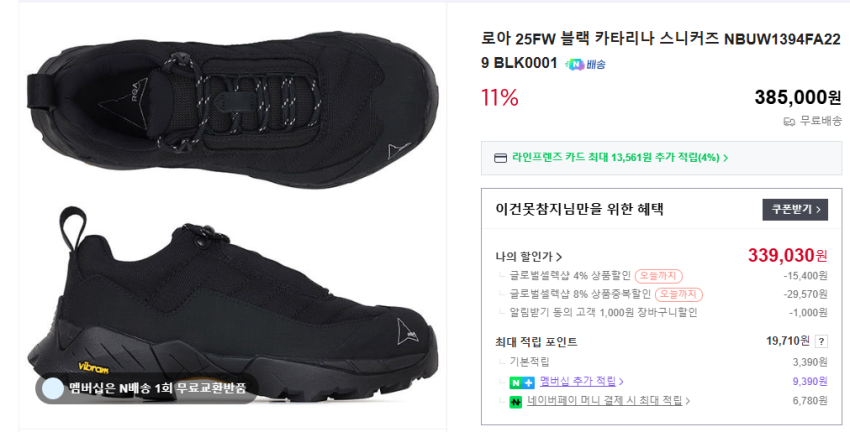850x432 pixels.
Task: Expand 나의 할인가 details chevron
Action: tap(559, 257)
